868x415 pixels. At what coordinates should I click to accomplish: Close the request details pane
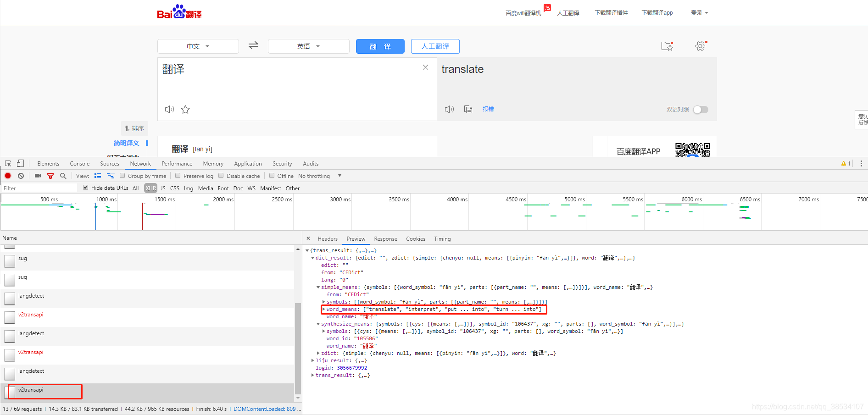tap(308, 238)
